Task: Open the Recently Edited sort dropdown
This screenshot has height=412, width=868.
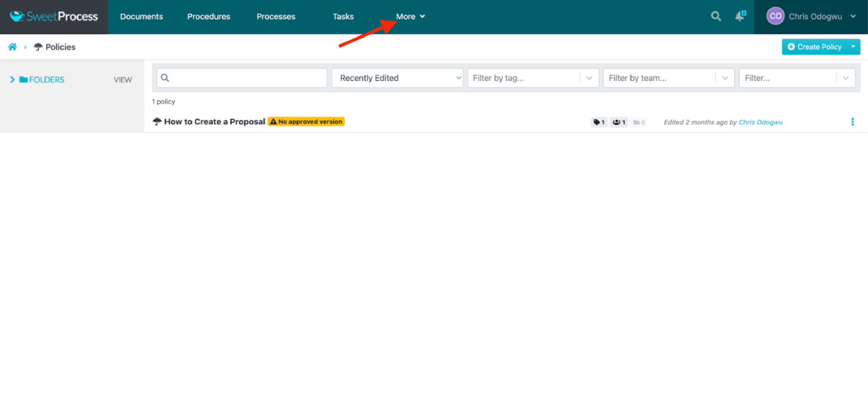Action: point(397,78)
